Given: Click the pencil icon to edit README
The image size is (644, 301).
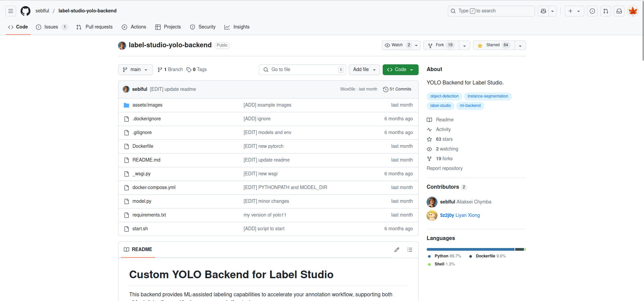Looking at the screenshot, I should point(397,250).
